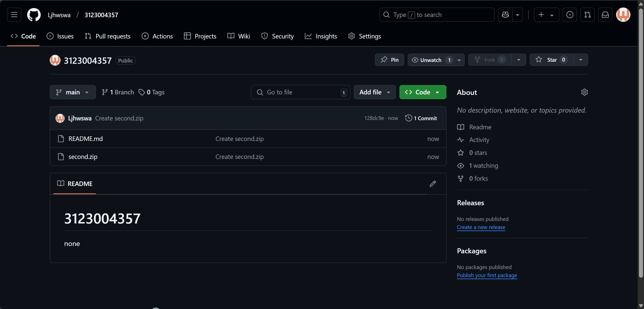
Task: Open About settings gear icon
Action: (584, 92)
